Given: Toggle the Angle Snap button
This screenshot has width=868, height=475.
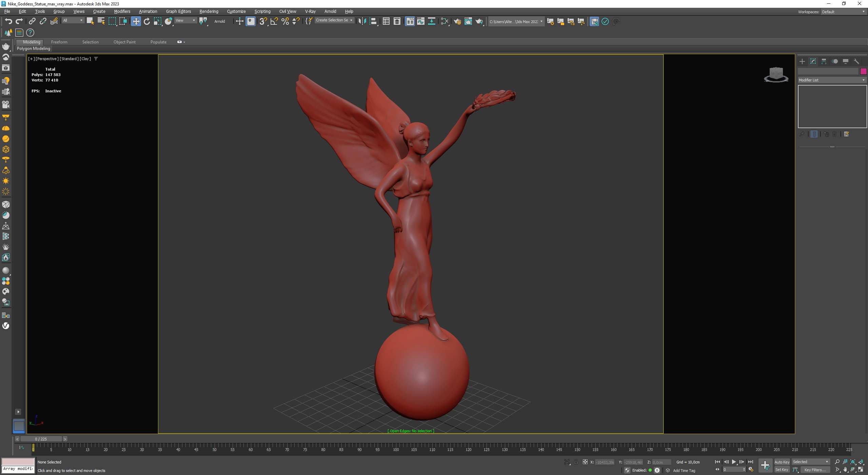Looking at the screenshot, I should coord(274,21).
